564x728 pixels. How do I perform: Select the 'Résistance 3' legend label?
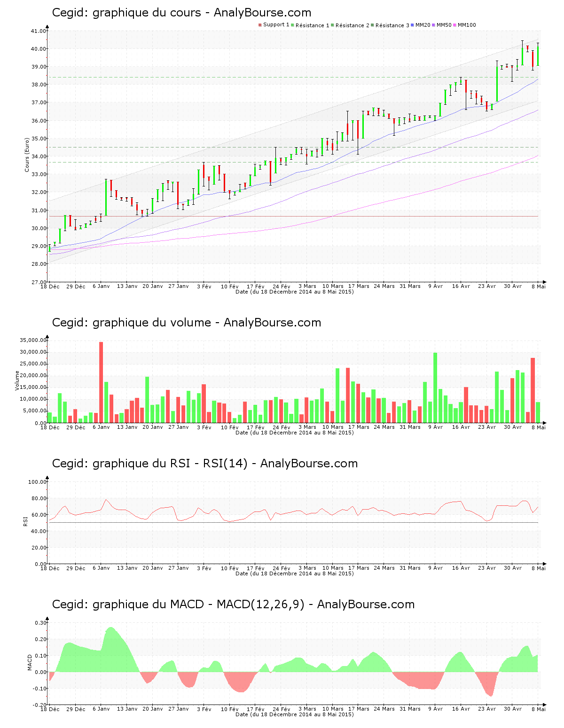[x=392, y=25]
